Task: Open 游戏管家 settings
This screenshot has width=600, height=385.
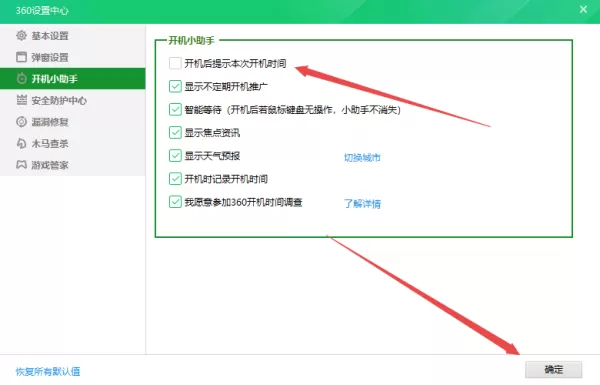Action: tap(73, 165)
